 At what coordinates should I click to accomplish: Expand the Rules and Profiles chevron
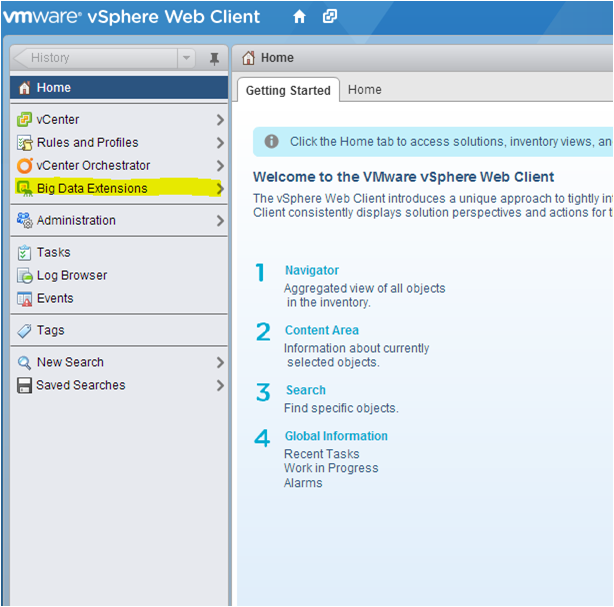tap(220, 143)
